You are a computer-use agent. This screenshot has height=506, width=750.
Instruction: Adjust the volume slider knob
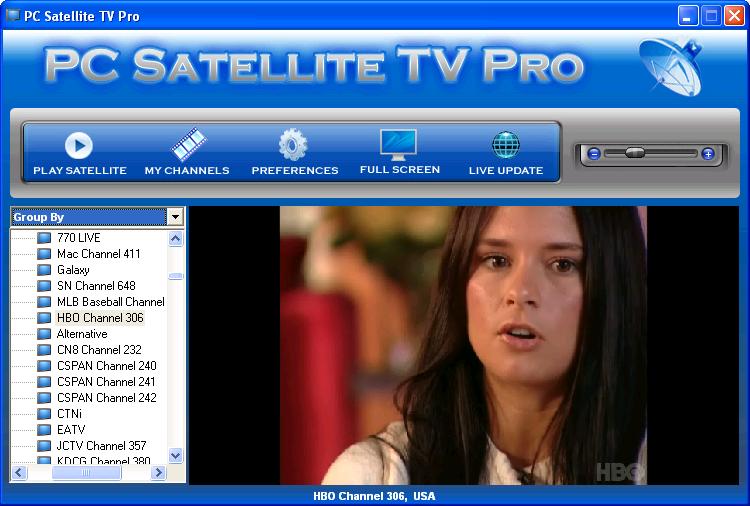[635, 153]
